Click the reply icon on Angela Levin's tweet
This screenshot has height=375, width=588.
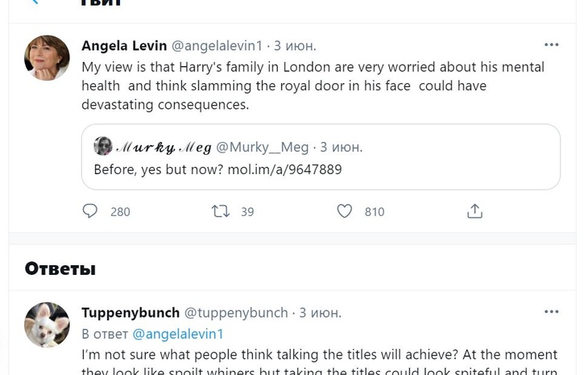[x=90, y=211]
